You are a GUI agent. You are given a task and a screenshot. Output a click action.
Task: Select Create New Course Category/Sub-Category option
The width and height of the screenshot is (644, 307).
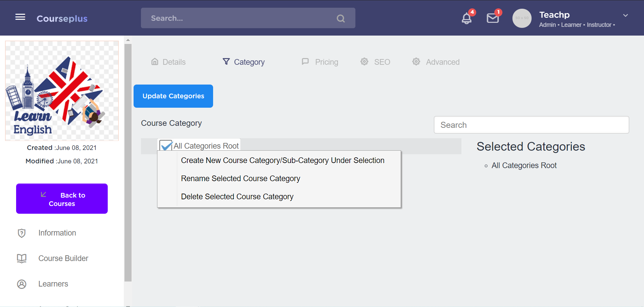click(283, 160)
